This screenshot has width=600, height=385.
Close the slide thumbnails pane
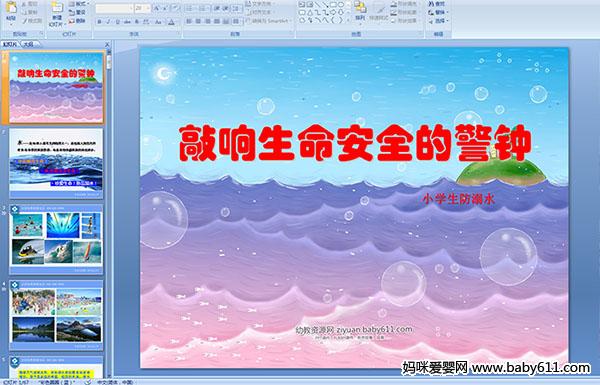pyautogui.click(x=107, y=45)
